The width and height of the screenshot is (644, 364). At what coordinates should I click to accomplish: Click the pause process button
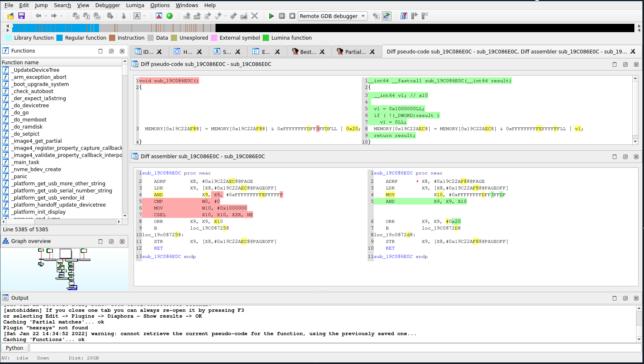[282, 16]
